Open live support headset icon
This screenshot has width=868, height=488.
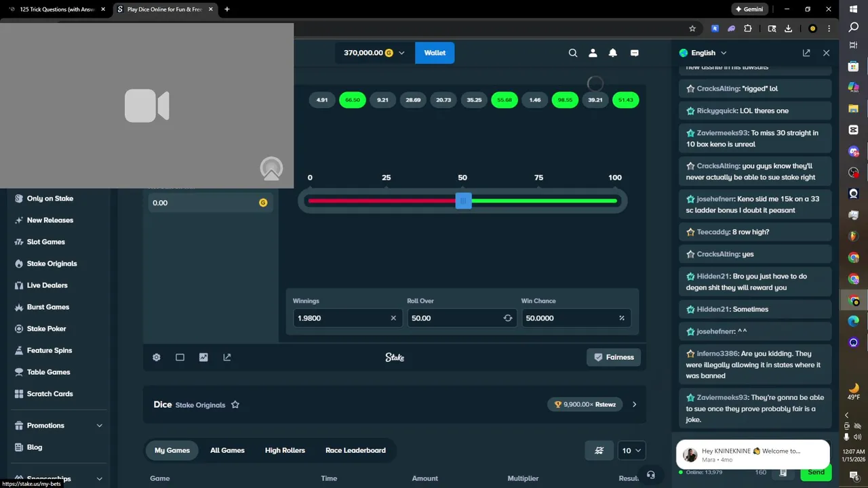[x=651, y=475]
